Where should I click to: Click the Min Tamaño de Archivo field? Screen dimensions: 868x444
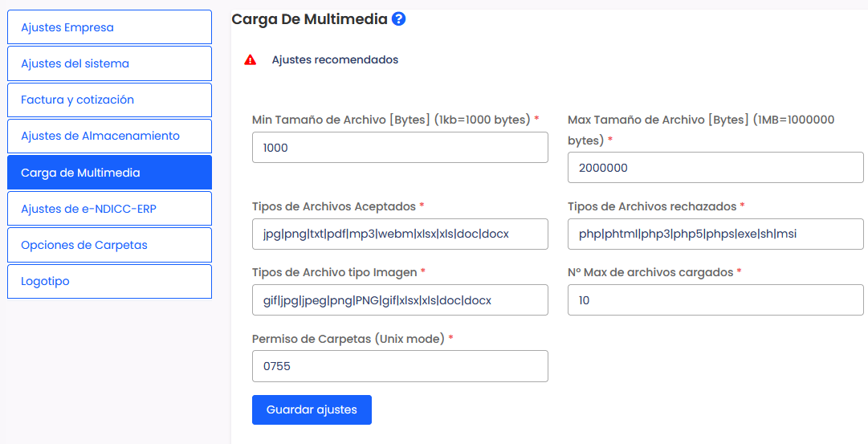[400, 148]
